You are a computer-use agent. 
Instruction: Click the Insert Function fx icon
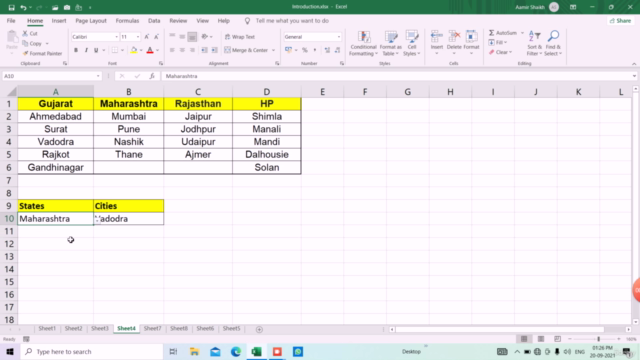(152, 76)
